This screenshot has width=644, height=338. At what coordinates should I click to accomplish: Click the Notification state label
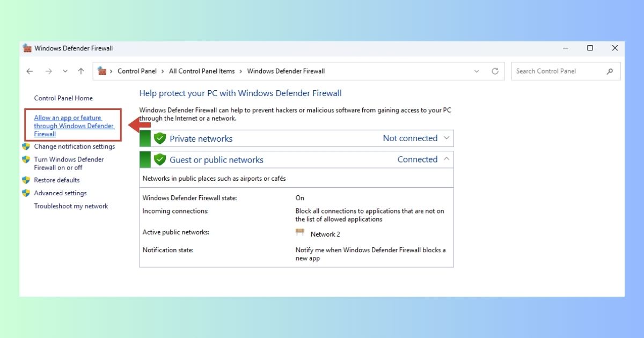pos(168,250)
